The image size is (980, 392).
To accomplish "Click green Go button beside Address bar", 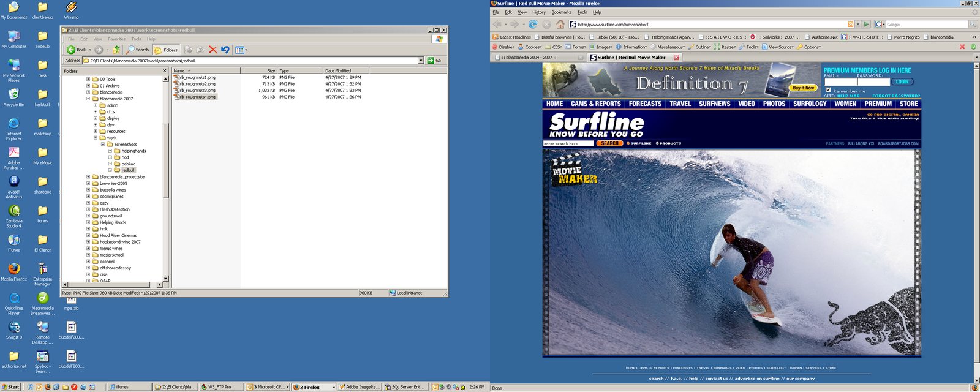I will point(435,61).
